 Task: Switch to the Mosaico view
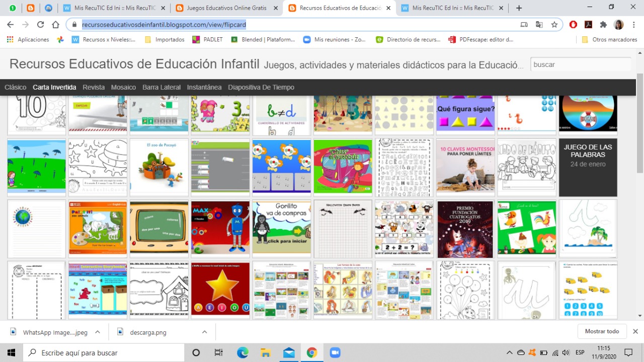pyautogui.click(x=123, y=87)
